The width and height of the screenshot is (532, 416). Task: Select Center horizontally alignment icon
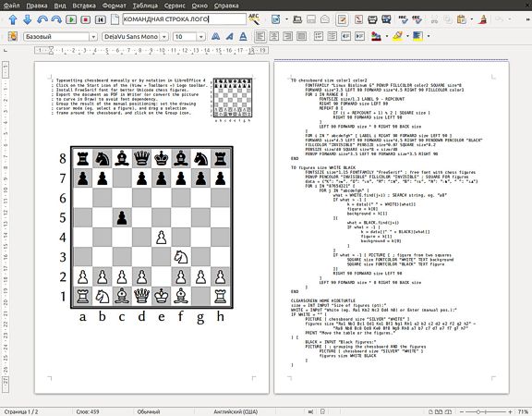tap(273, 36)
